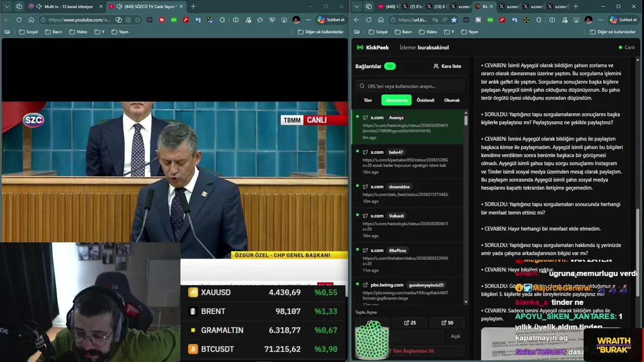Open workspaces icon in left browser window
The width and height of the screenshot is (644, 362).
pyautogui.click(x=19, y=7)
